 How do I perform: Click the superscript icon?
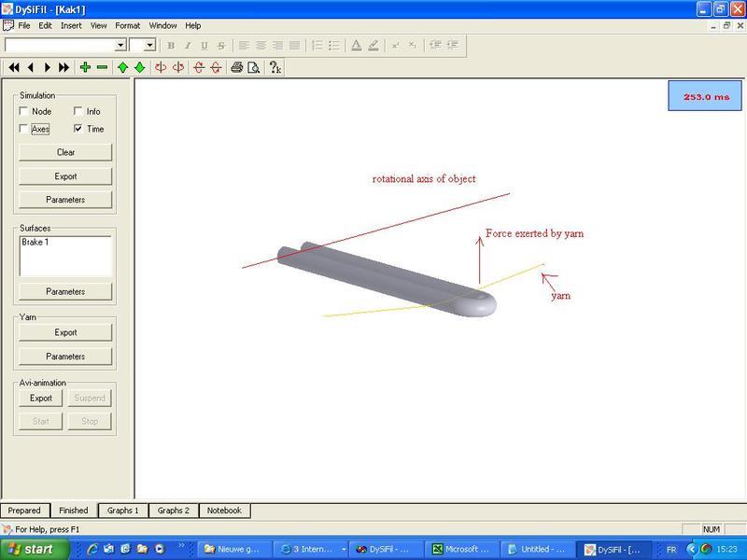pos(395,46)
